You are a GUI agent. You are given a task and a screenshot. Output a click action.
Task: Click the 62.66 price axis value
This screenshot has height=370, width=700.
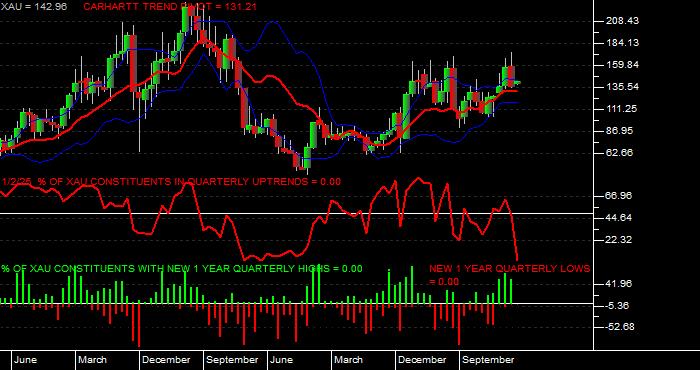[x=620, y=153]
